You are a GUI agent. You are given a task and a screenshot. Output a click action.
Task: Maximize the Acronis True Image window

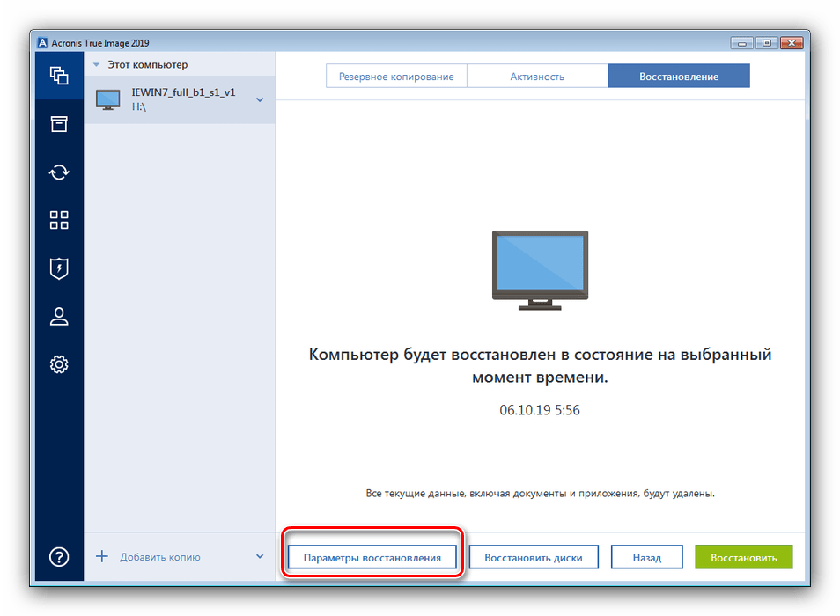(767, 43)
